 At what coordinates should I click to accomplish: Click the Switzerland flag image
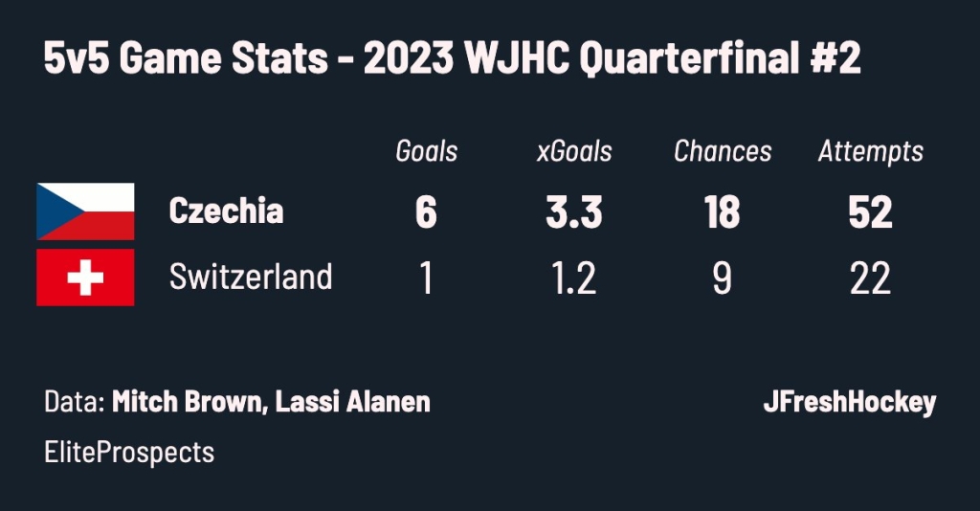coord(85,278)
